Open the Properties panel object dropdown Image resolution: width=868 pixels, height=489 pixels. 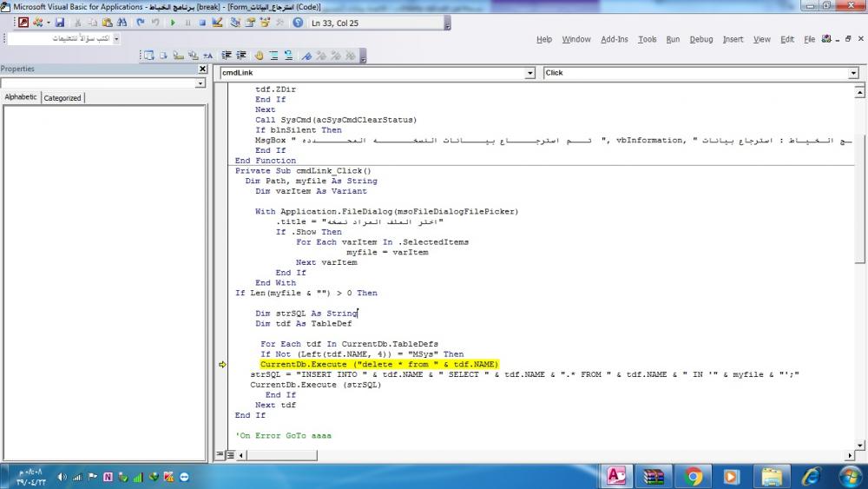point(201,83)
